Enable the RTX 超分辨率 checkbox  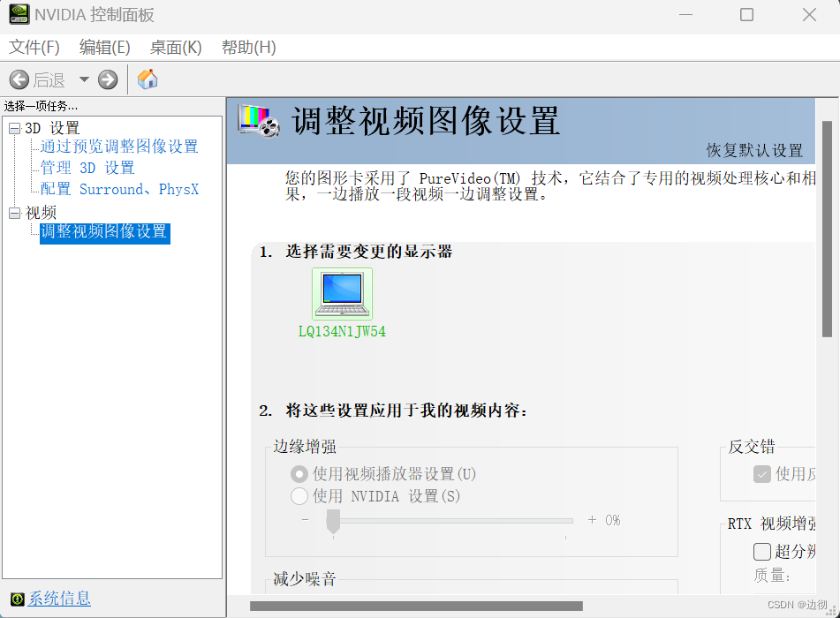761,552
